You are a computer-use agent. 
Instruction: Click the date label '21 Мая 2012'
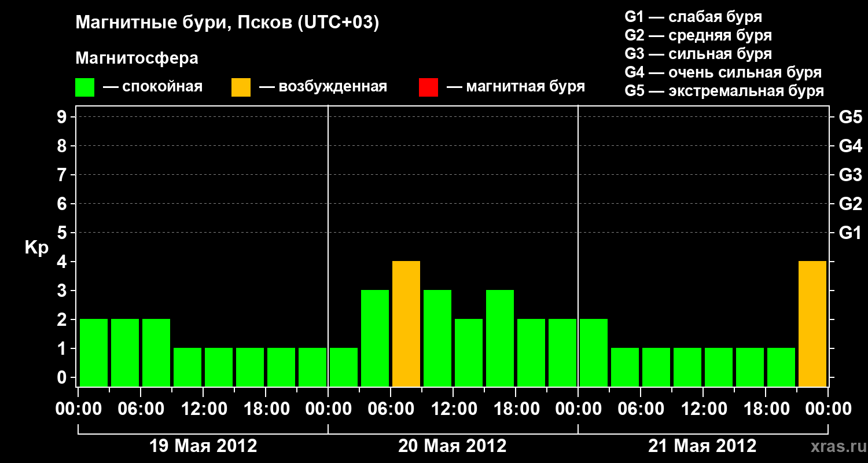[703, 446]
